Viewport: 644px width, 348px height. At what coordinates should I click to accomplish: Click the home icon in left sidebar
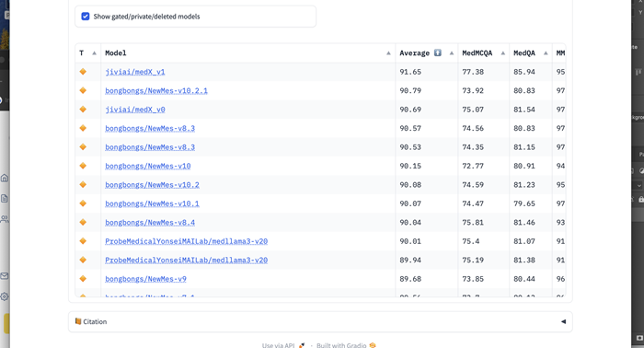[5, 178]
